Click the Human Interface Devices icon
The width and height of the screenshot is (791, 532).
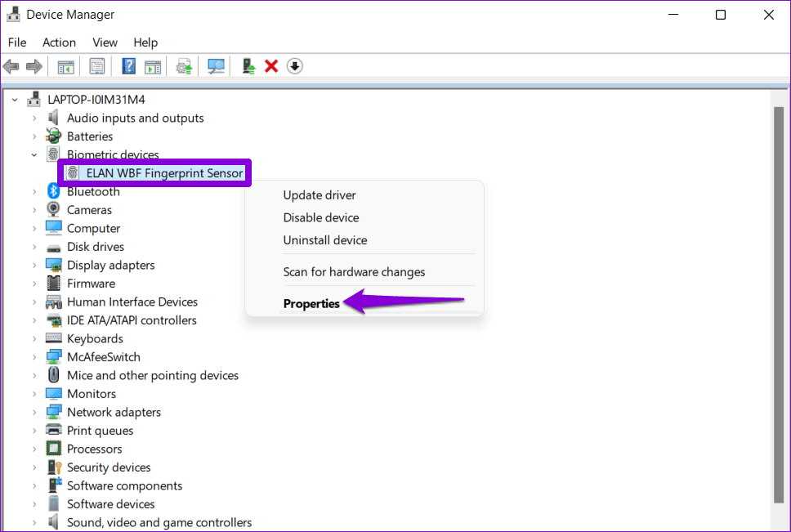(x=53, y=302)
